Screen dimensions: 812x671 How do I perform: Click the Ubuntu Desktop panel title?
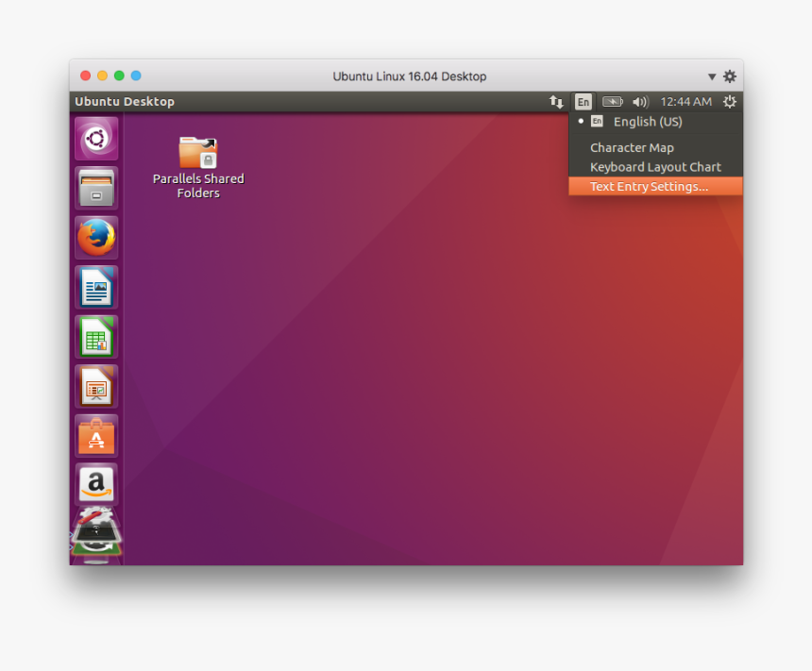(x=125, y=102)
